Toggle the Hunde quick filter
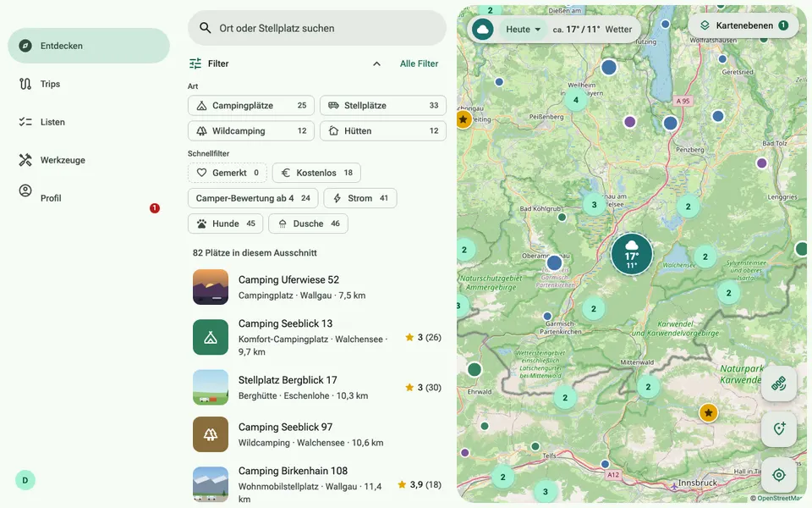This screenshot has height=508, width=812. 225,224
